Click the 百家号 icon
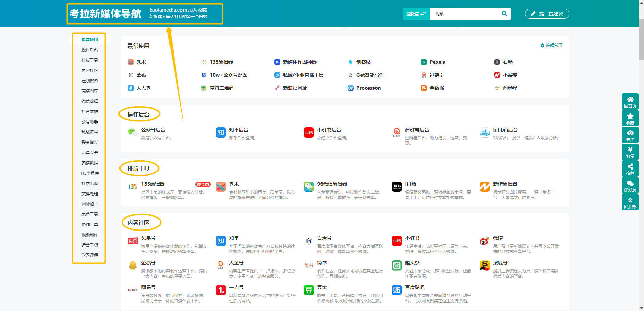This screenshot has height=311, width=644. [x=309, y=241]
